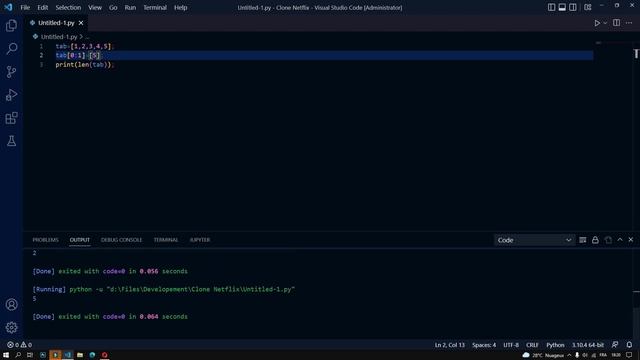This screenshot has width=640, height=360.
Task: Click the errors and warnings status indicator
Action: coord(19,345)
